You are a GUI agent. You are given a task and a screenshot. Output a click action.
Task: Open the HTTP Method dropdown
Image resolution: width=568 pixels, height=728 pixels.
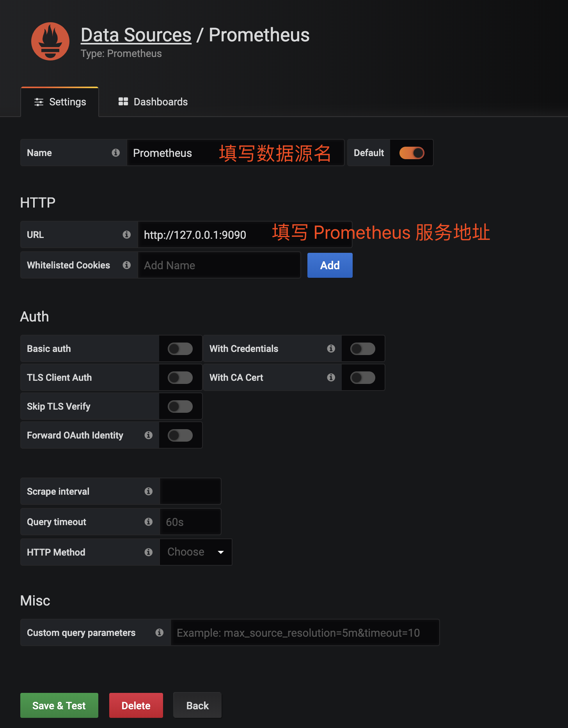pos(196,552)
